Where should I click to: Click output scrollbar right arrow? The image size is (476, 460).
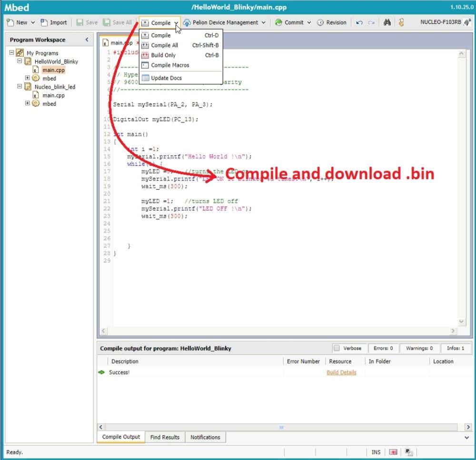pyautogui.click(x=468, y=427)
